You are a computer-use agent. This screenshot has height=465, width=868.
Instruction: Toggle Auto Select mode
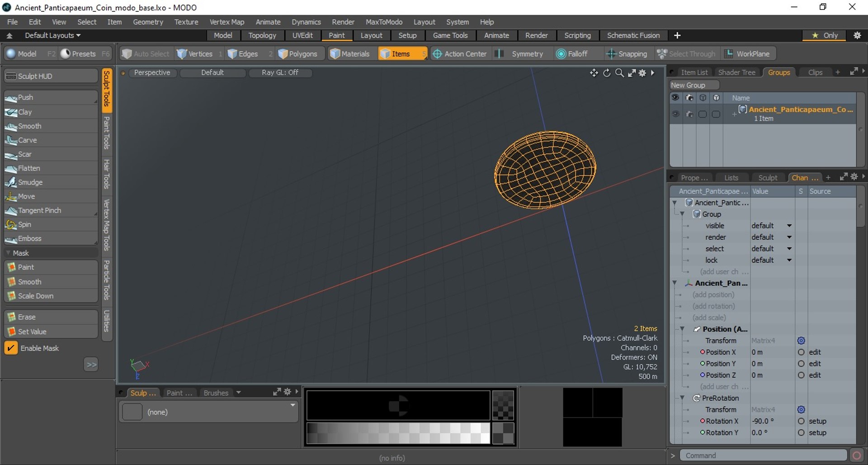(146, 53)
